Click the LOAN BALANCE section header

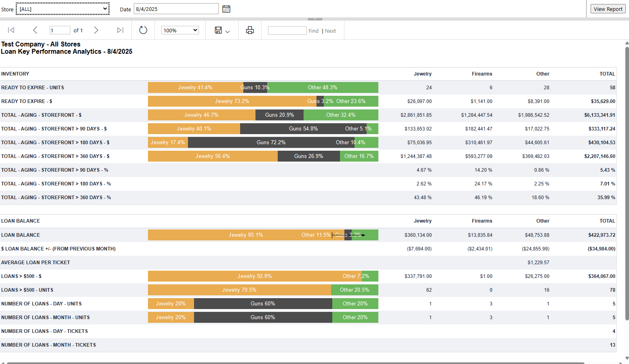[x=21, y=221]
